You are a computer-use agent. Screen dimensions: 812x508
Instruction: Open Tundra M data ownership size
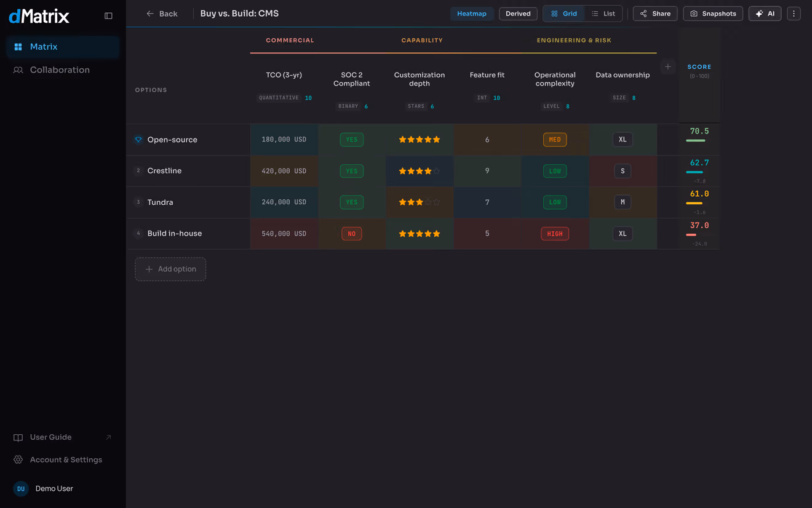coord(623,202)
